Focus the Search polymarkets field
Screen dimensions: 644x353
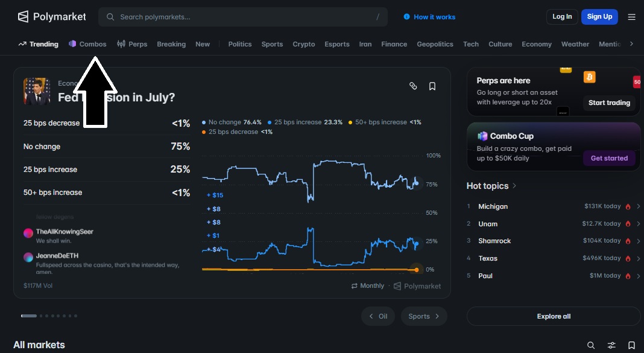pos(243,17)
